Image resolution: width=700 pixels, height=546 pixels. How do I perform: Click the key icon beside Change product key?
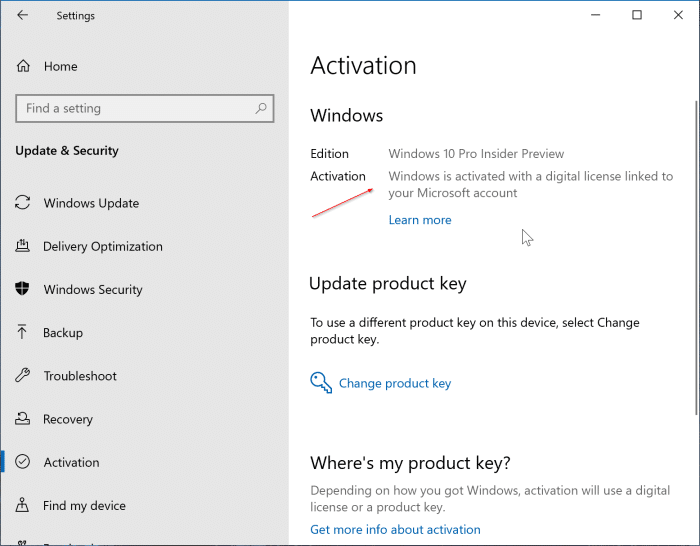(x=321, y=383)
